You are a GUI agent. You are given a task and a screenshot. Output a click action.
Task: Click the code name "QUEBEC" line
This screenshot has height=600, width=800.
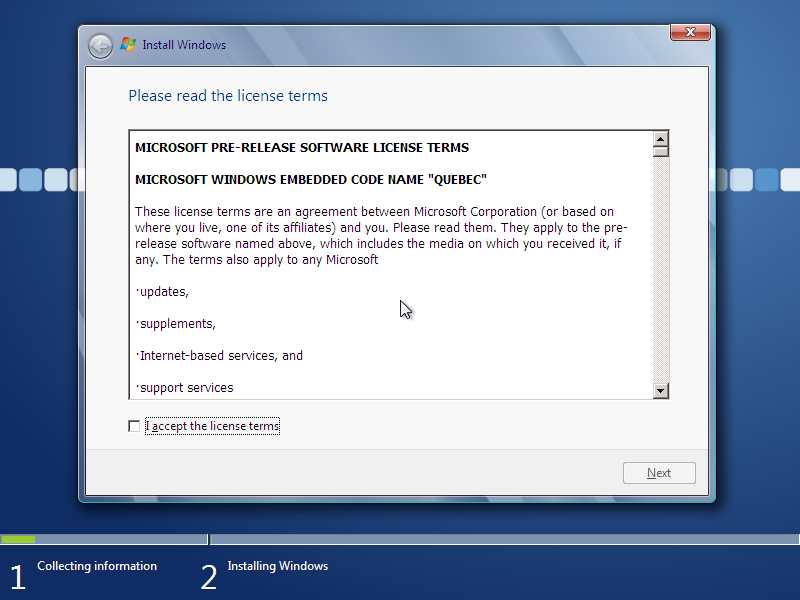(x=311, y=180)
